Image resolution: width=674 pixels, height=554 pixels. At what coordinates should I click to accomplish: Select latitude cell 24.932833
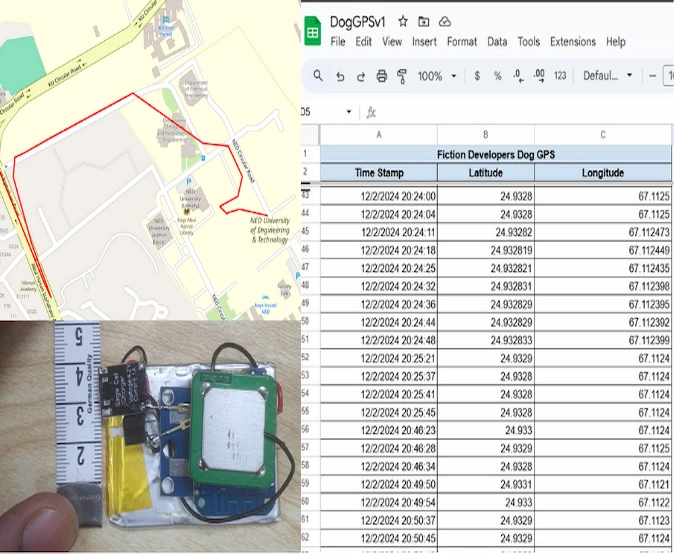pos(486,340)
